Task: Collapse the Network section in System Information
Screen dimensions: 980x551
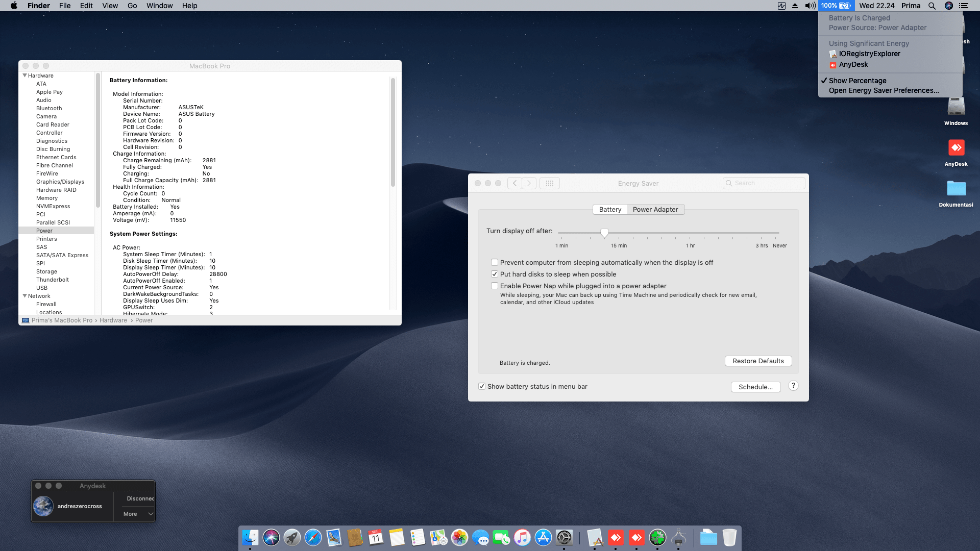Action: pos(24,296)
